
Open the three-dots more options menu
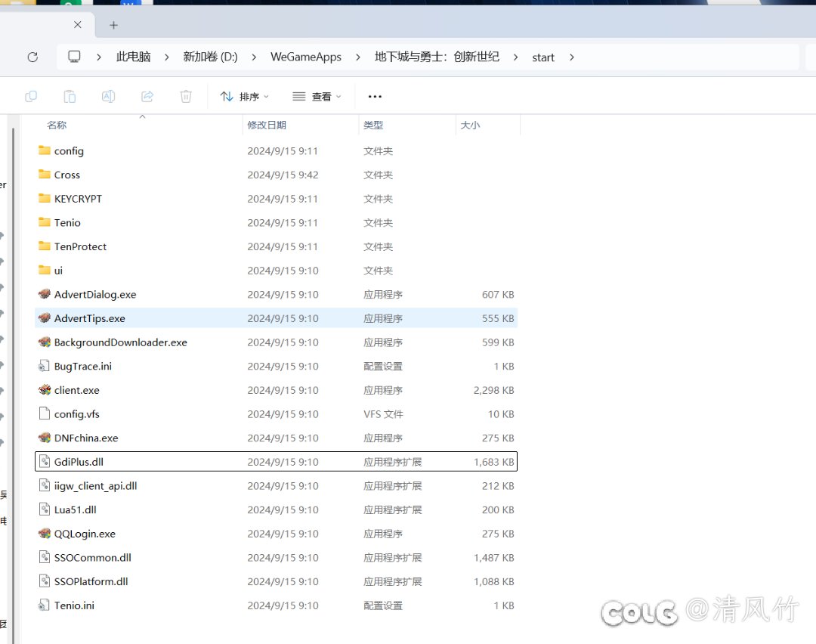[x=375, y=96]
